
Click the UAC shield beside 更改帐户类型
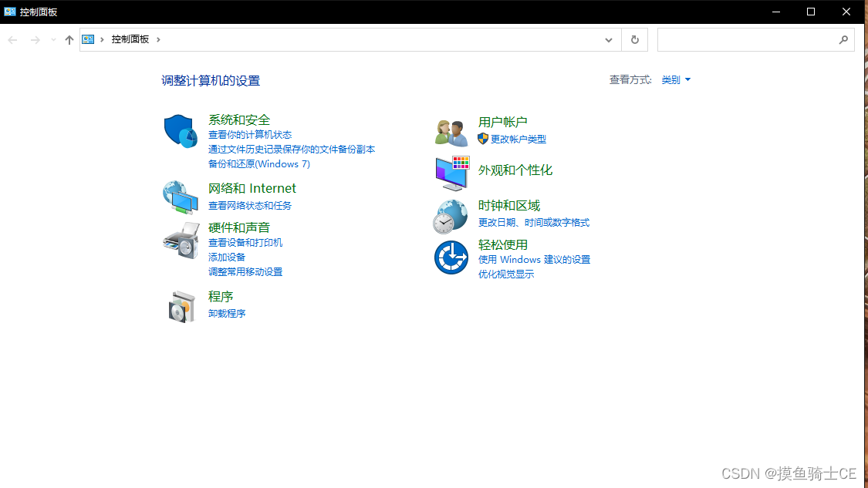tap(483, 138)
